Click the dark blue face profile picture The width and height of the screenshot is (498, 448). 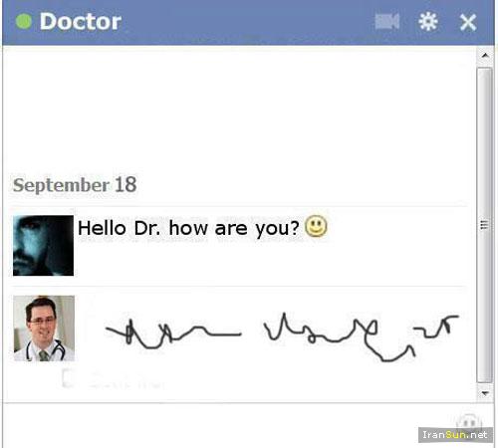coord(43,246)
